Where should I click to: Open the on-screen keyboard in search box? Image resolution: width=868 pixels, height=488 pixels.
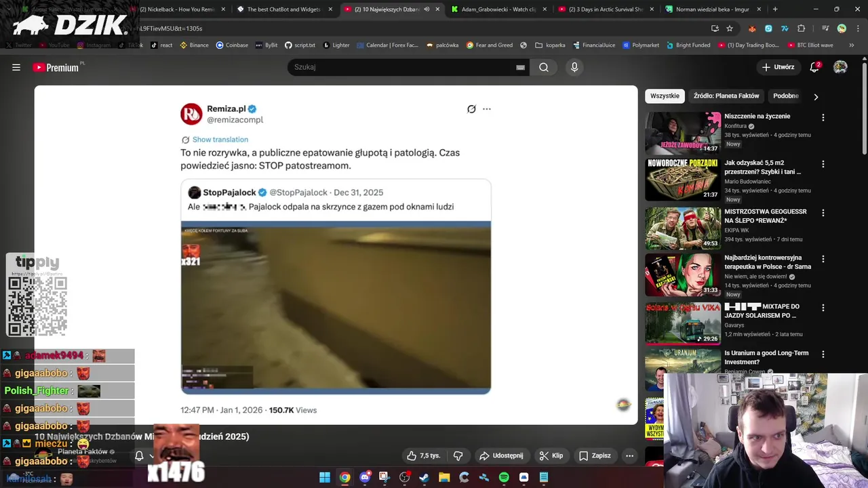520,67
